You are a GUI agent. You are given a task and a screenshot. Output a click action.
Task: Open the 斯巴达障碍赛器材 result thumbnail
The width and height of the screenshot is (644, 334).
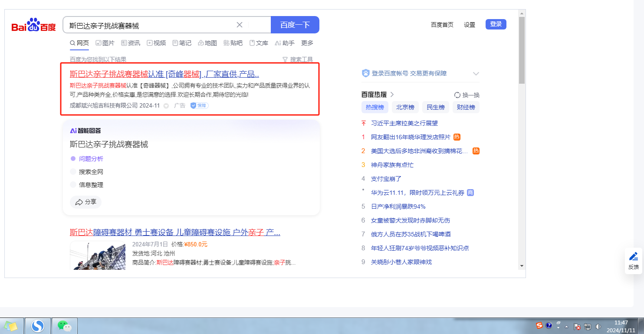point(98,255)
